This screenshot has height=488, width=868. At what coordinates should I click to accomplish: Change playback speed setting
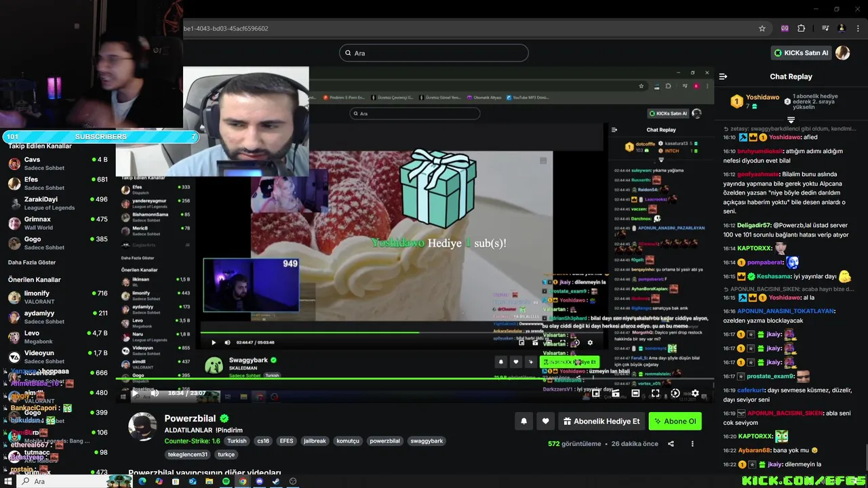click(x=675, y=393)
